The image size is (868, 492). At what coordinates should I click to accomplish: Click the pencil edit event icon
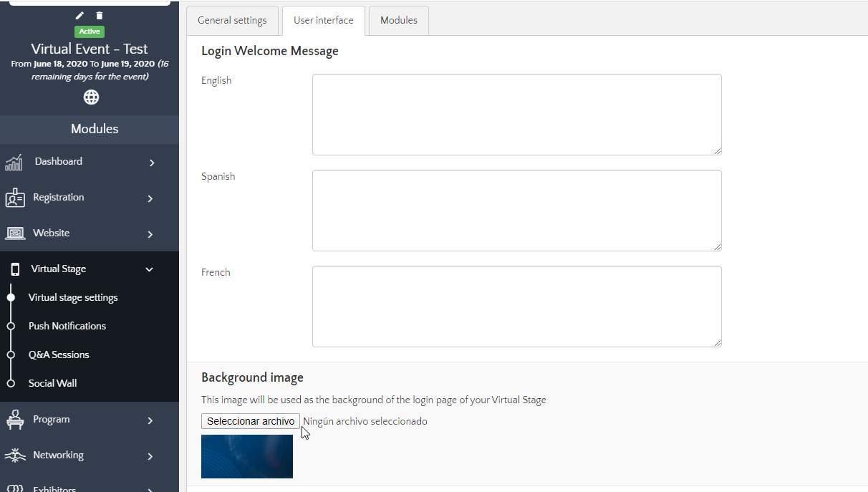pyautogui.click(x=79, y=16)
